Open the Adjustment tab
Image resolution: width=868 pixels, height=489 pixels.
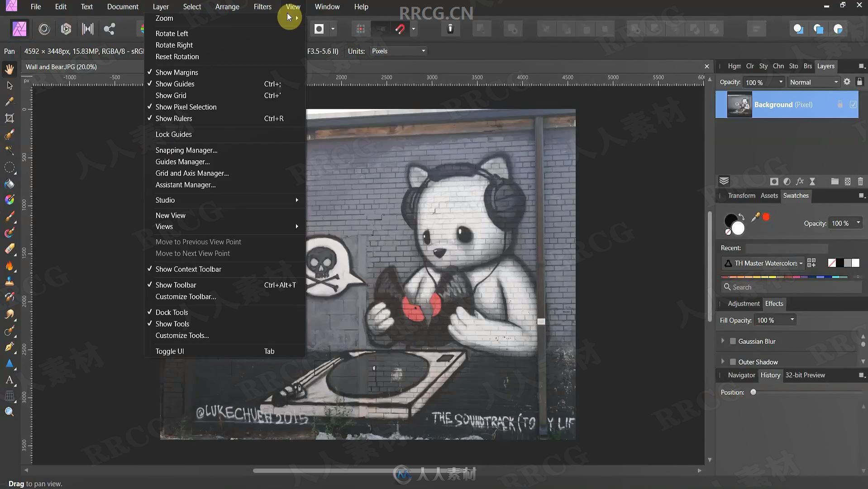[x=744, y=304]
